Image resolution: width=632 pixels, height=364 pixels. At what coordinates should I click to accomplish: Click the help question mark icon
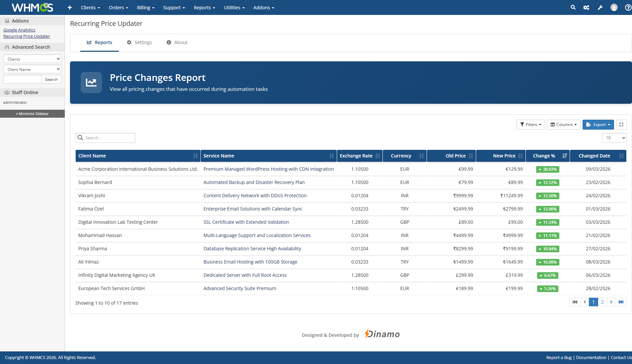[628, 7]
